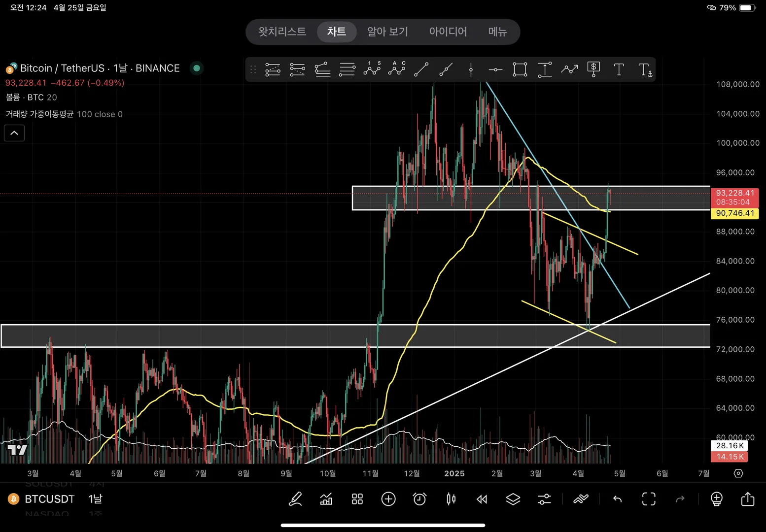Pick the price range measure tool
This screenshot has height=532, width=766.
(545, 69)
